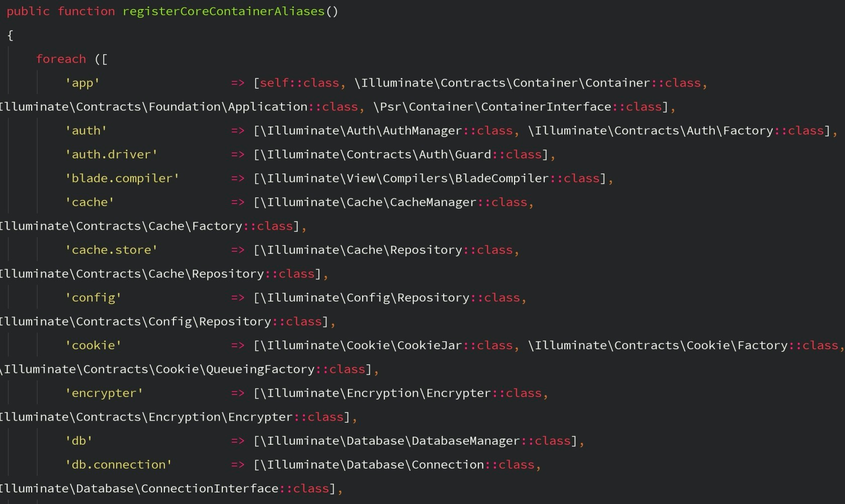Select the 'db' array key

[x=79, y=441]
